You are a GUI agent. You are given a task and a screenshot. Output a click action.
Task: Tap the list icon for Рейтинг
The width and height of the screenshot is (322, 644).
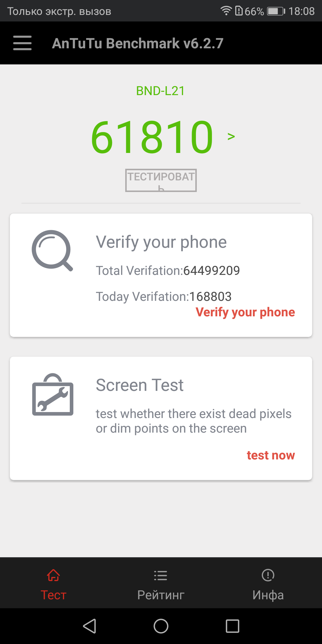pyautogui.click(x=161, y=575)
